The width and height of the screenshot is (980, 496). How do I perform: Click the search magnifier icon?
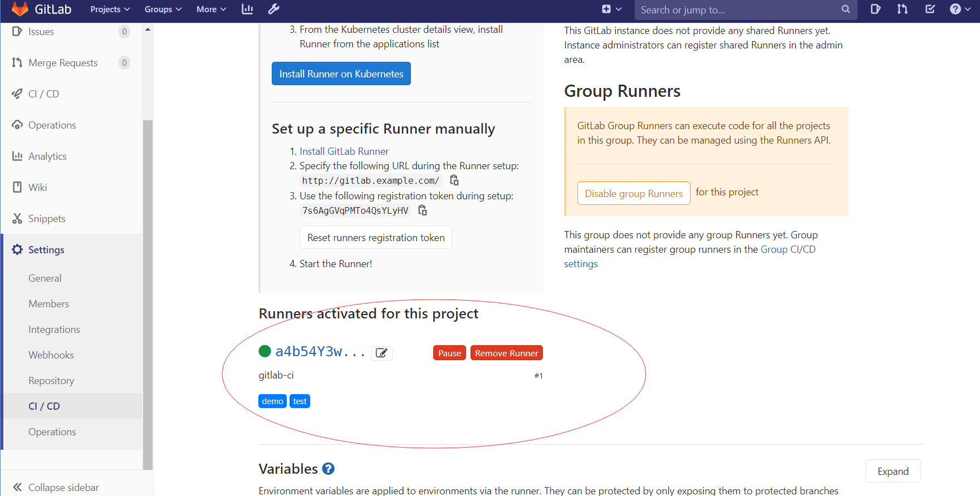pos(846,9)
